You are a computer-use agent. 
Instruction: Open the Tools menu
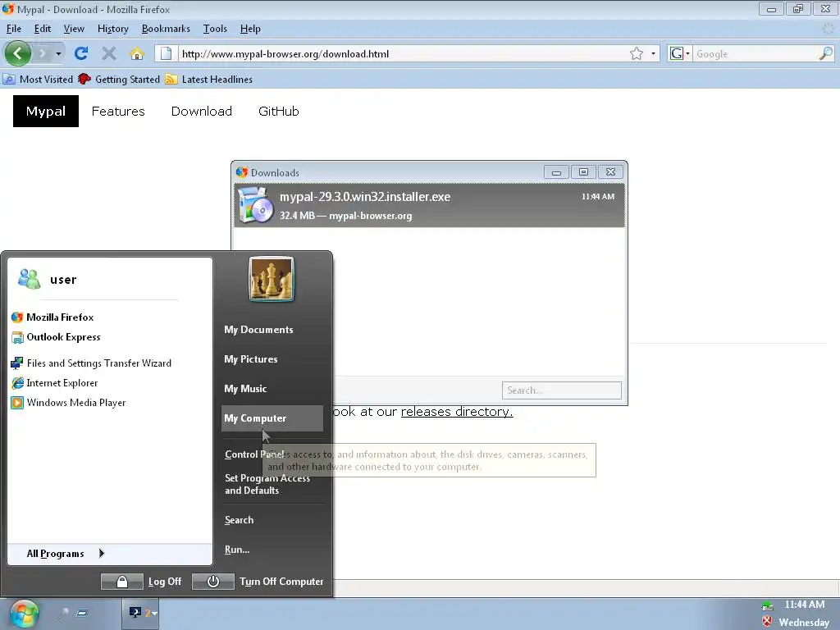click(x=215, y=29)
